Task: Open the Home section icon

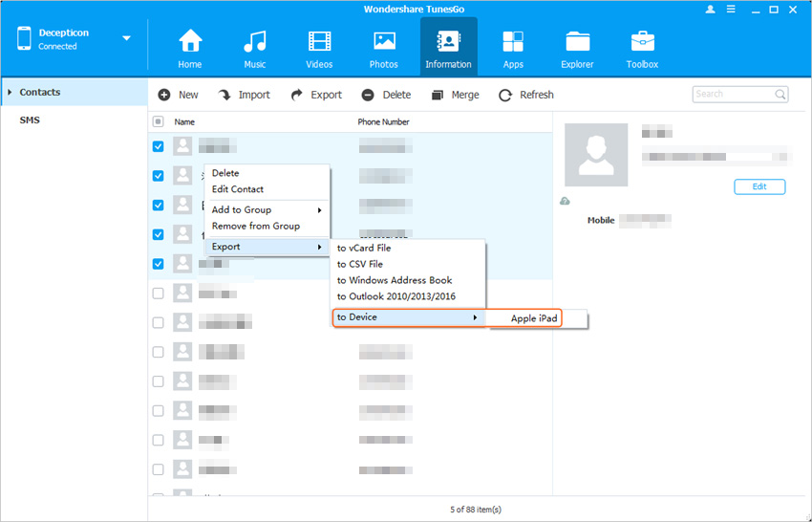Action: click(x=190, y=43)
